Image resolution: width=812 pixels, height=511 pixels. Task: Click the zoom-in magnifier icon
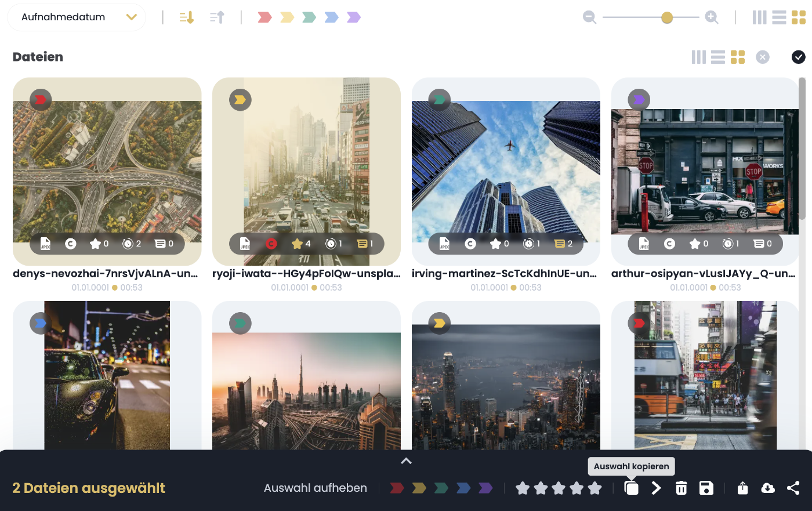(712, 17)
